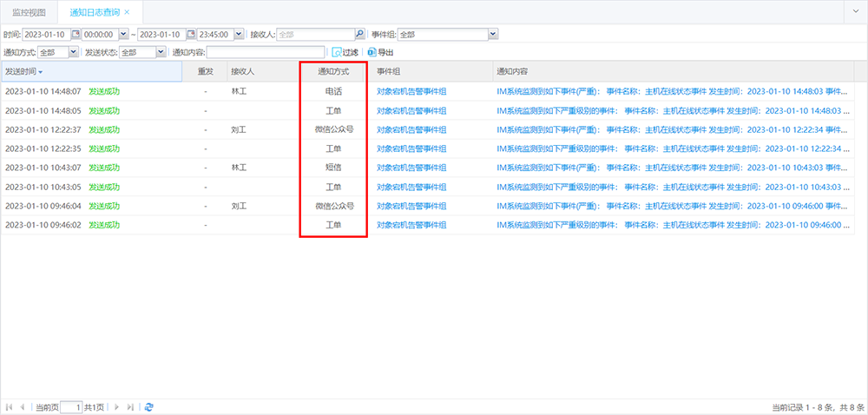868x415 pixels.
Task: Go to the next page
Action: tap(116, 406)
